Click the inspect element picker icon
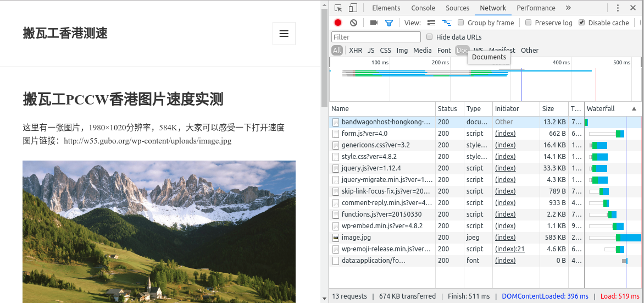This screenshot has width=644, height=303. (338, 8)
